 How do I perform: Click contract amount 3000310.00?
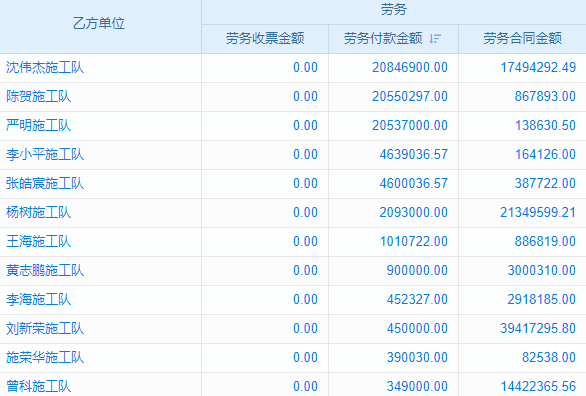542,270
